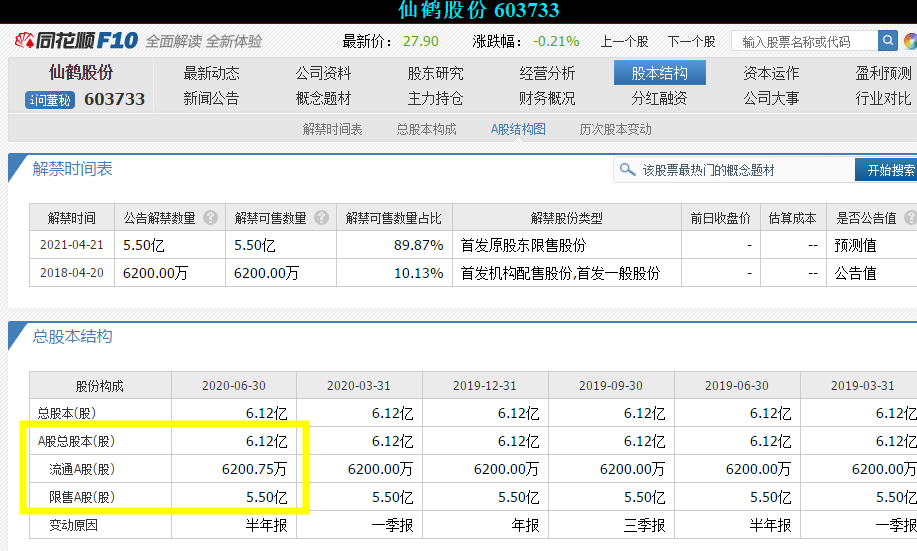Viewport: 917px width, 551px height.
Task: Click the 估算成本 column header
Action: point(792,218)
